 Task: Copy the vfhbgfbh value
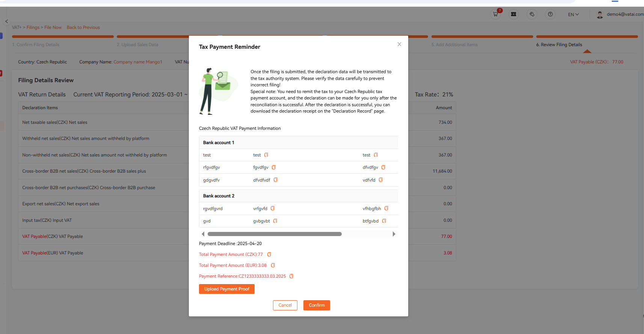tap(386, 209)
